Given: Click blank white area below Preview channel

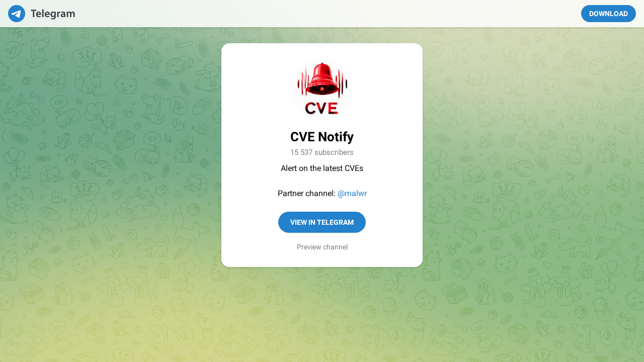Looking at the screenshot, I should coord(322,259).
